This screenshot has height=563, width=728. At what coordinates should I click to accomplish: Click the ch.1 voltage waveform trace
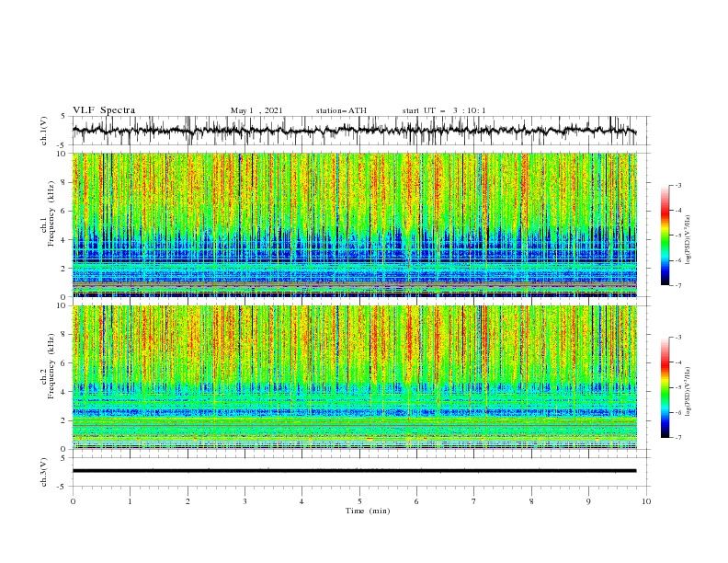click(x=354, y=131)
